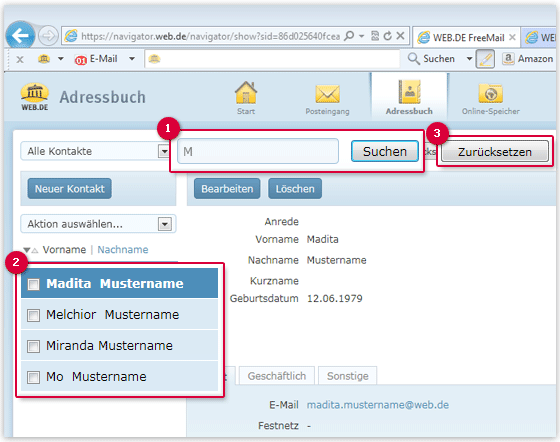Viewport: 560px width, 442px height.
Task: Toggle sort direction arrows beside Vorname
Action: [30, 250]
